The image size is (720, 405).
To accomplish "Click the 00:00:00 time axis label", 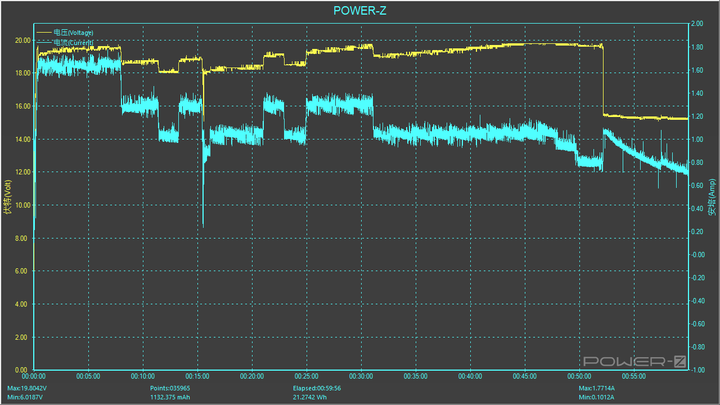I will pos(34,376).
